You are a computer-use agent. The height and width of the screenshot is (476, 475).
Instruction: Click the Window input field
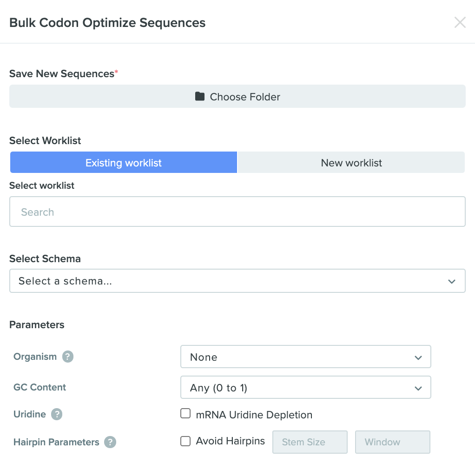tap(393, 442)
